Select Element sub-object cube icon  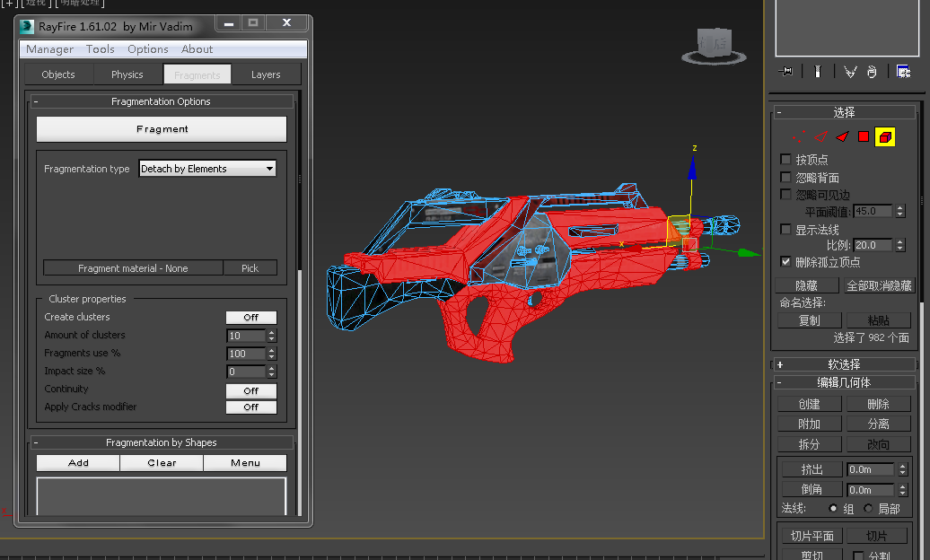[885, 137]
